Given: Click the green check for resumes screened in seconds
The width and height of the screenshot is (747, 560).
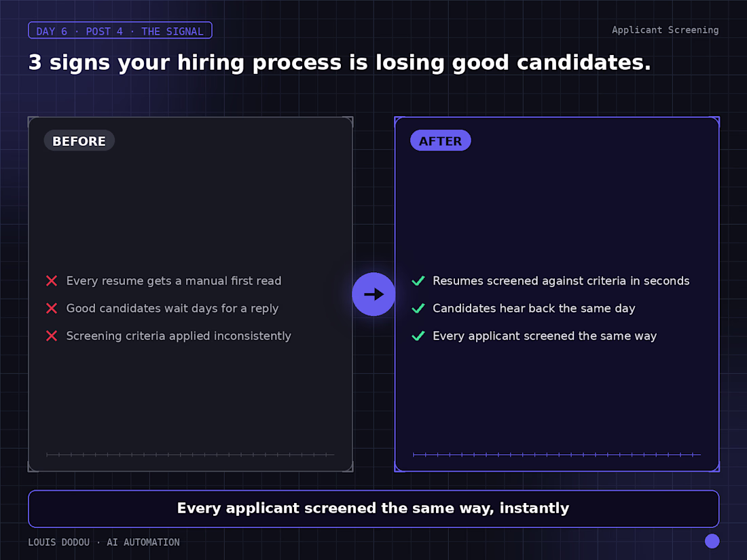Looking at the screenshot, I should tap(418, 281).
